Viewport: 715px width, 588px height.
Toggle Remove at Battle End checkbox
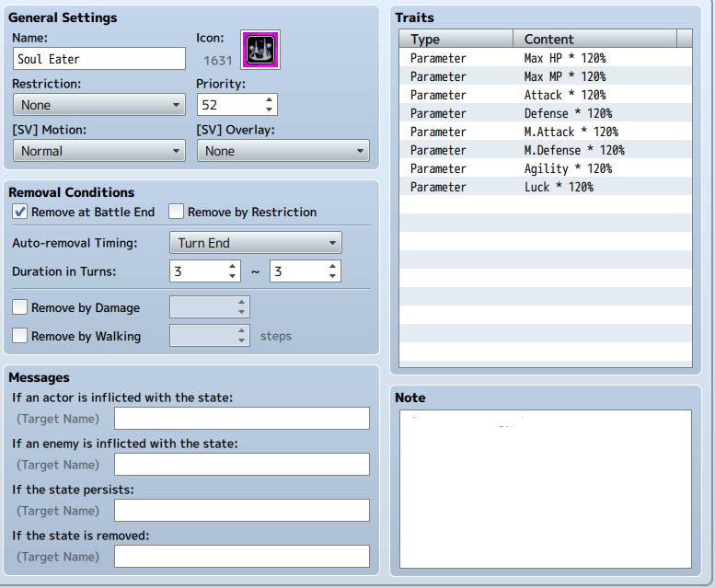pyautogui.click(x=19, y=212)
